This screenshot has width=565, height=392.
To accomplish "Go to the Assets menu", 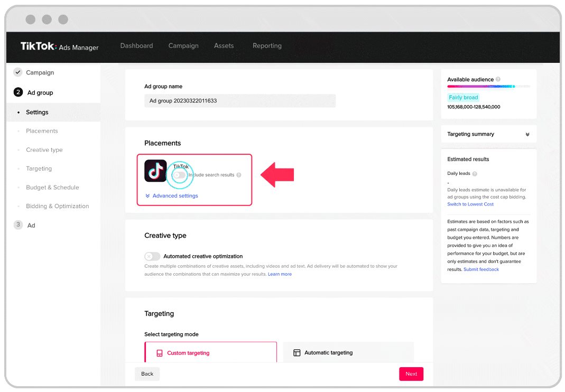I will click(224, 46).
